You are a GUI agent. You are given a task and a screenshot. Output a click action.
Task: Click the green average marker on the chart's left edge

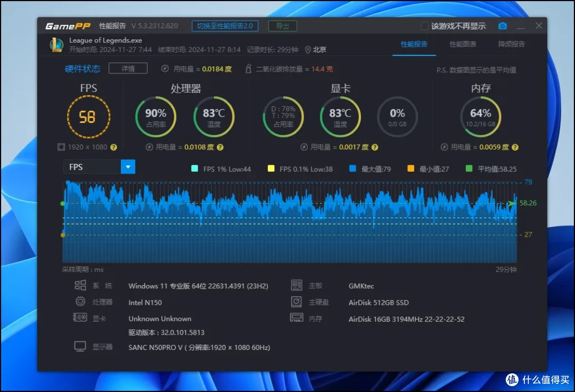pyautogui.click(x=63, y=203)
